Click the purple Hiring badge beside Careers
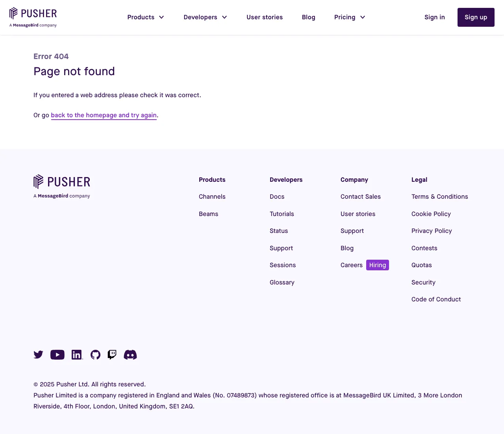This screenshot has width=504, height=434. pyautogui.click(x=377, y=265)
